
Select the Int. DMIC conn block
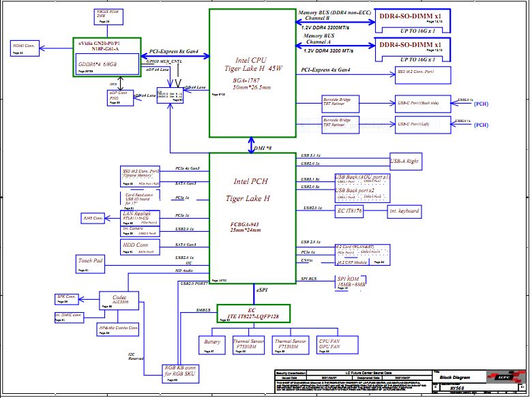(x=69, y=318)
